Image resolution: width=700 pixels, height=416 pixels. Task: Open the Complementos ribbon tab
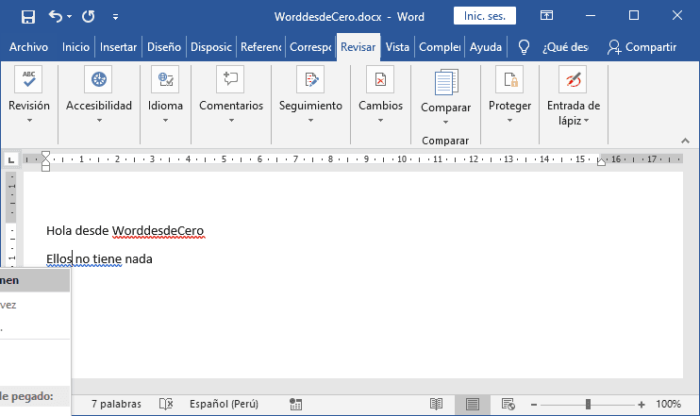click(439, 47)
